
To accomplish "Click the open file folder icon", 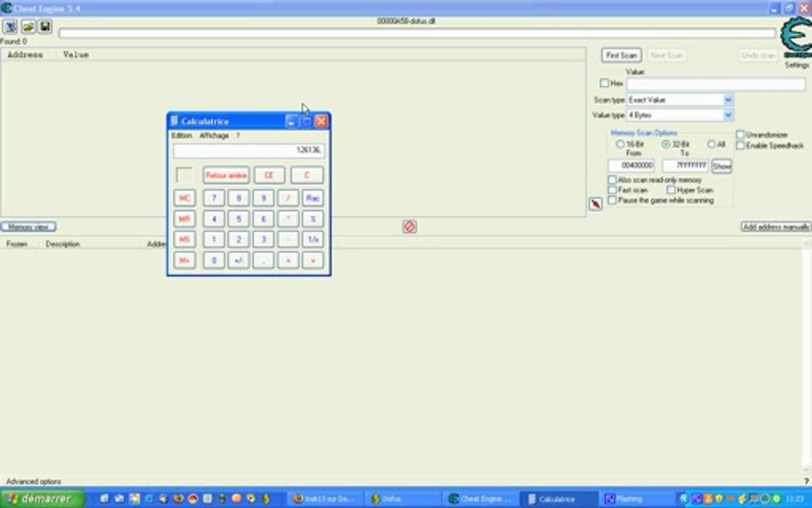I will 28,27.
